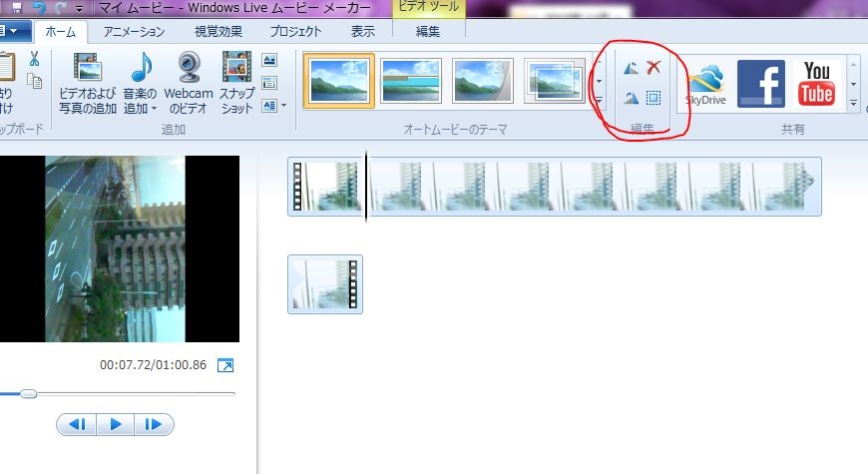Click the preview seek slider handle

point(29,394)
